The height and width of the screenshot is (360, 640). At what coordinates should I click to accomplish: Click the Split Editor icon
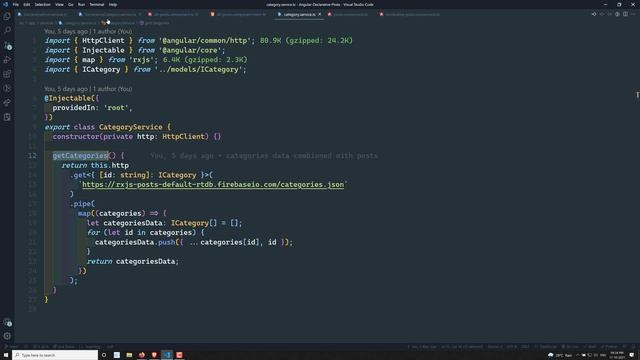point(625,14)
